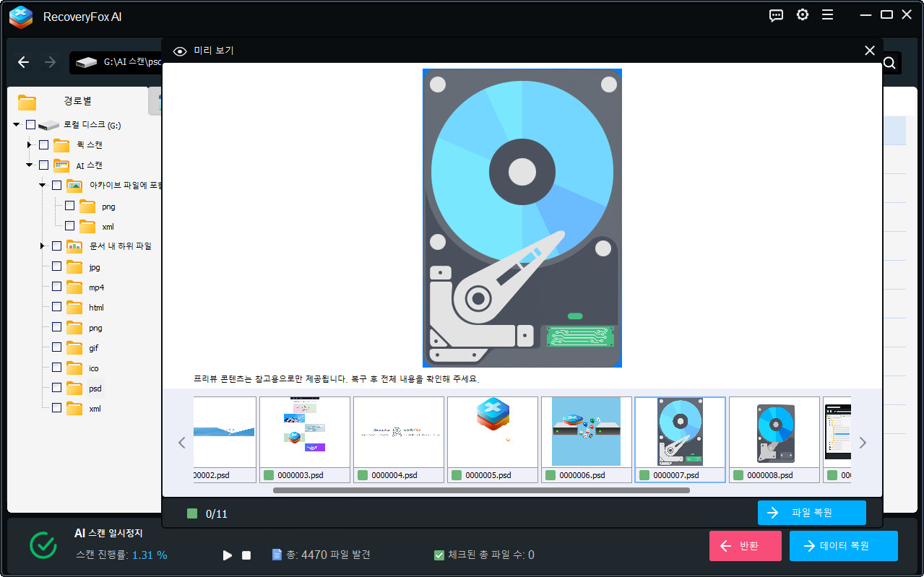Open the settings gear icon
Screen dimensions: 924x577
click(x=802, y=15)
